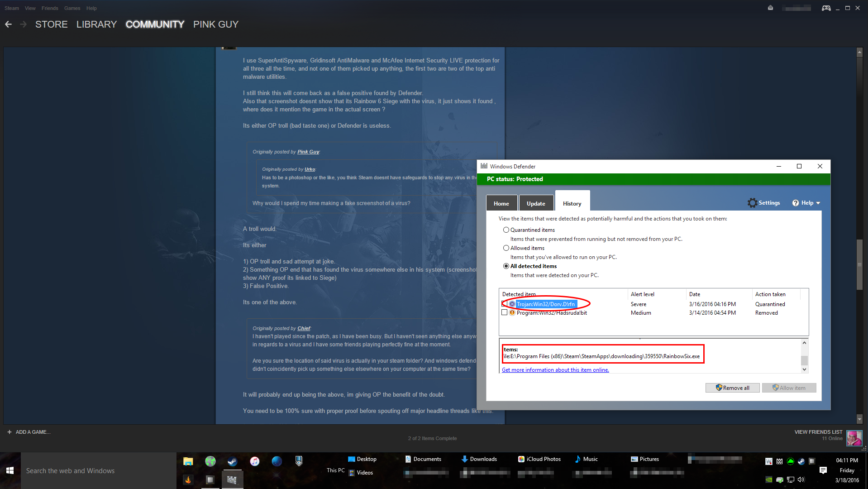Click the details pane scroll-up arrow
The height and width of the screenshot is (489, 868).
804,343
